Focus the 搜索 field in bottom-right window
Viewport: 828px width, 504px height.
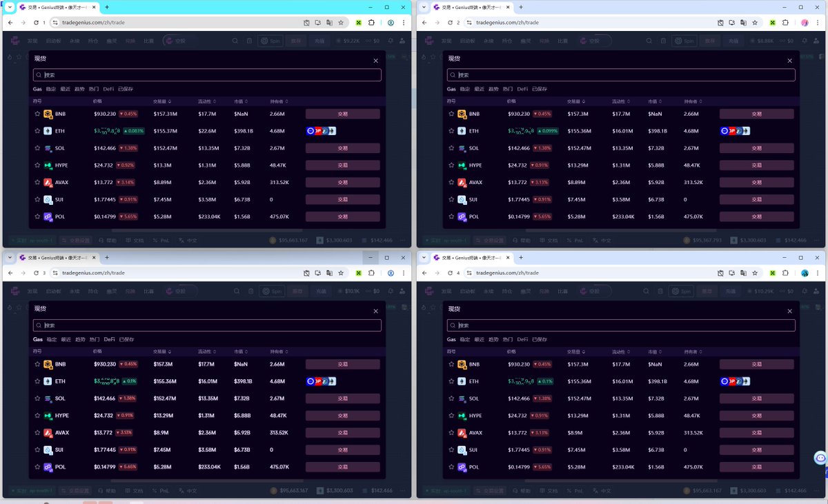(621, 325)
